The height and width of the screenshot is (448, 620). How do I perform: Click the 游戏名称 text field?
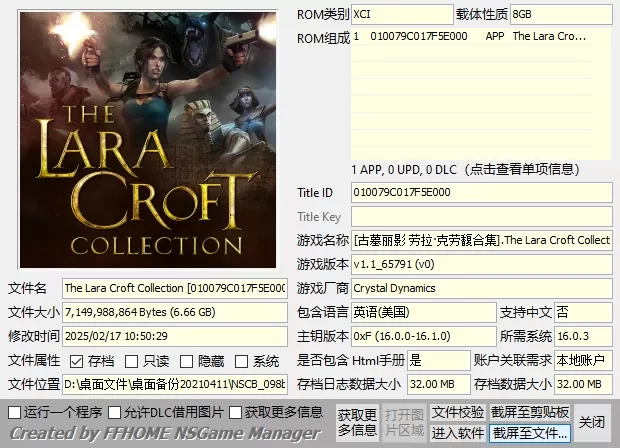point(480,240)
